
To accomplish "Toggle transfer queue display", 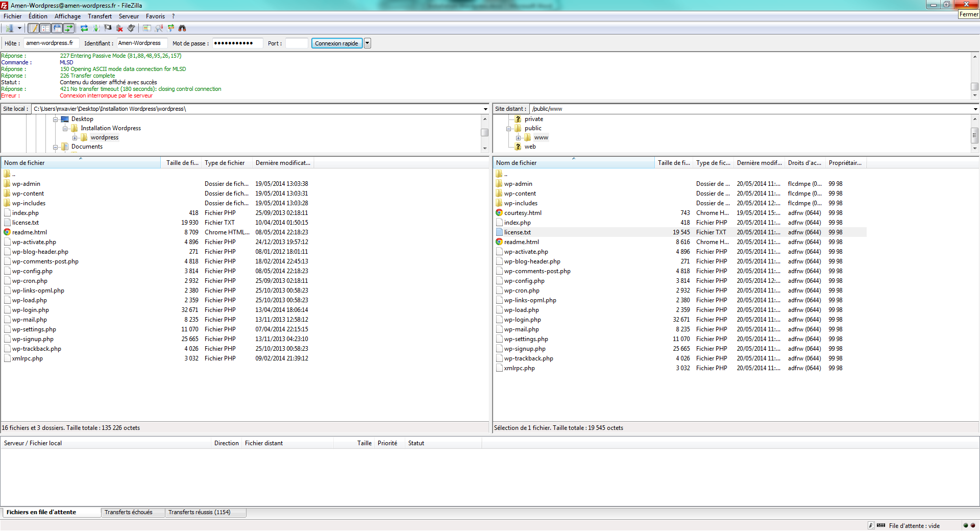I will [x=69, y=28].
